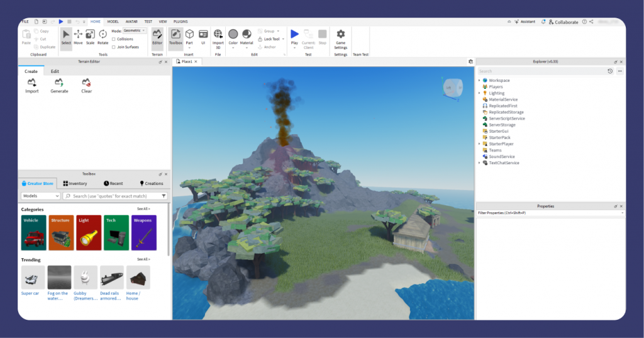Screen dimensions: 644x338
Task: Switch to the MODEL ribbon tab
Action: click(113, 21)
